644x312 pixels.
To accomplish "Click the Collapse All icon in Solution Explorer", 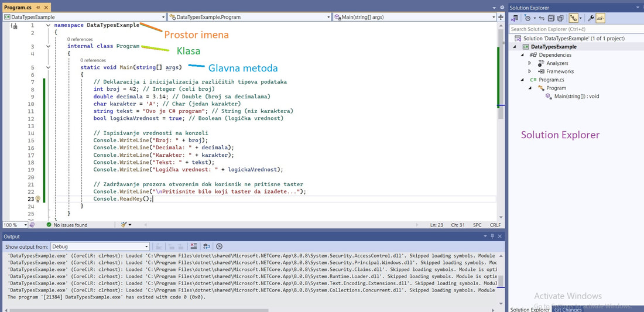I will [x=550, y=18].
